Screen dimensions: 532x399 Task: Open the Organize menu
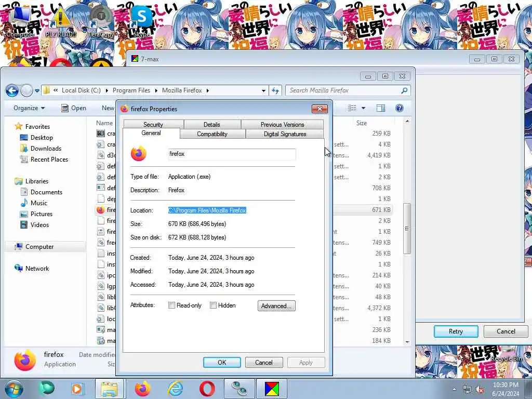pyautogui.click(x=29, y=108)
